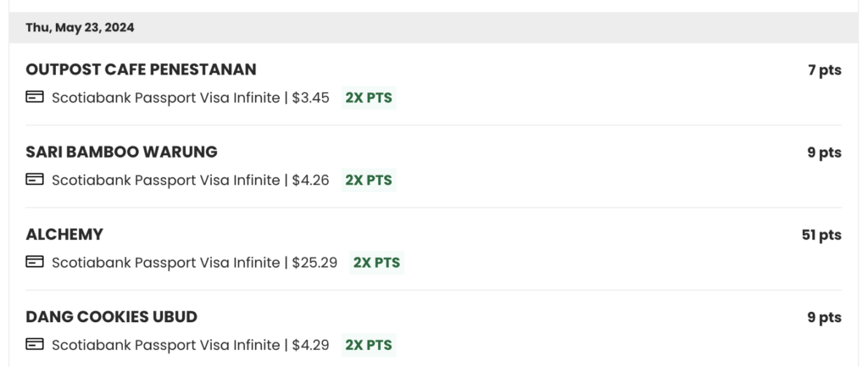
Task: Click the 2X PTS badge for Sari Bamboo Warung
Action: [x=369, y=180]
